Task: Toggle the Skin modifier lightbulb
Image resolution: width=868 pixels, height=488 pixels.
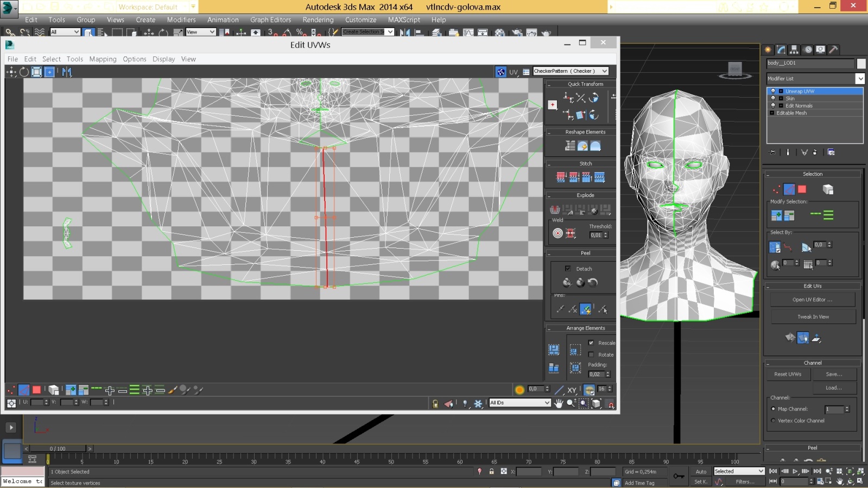Action: click(x=773, y=98)
